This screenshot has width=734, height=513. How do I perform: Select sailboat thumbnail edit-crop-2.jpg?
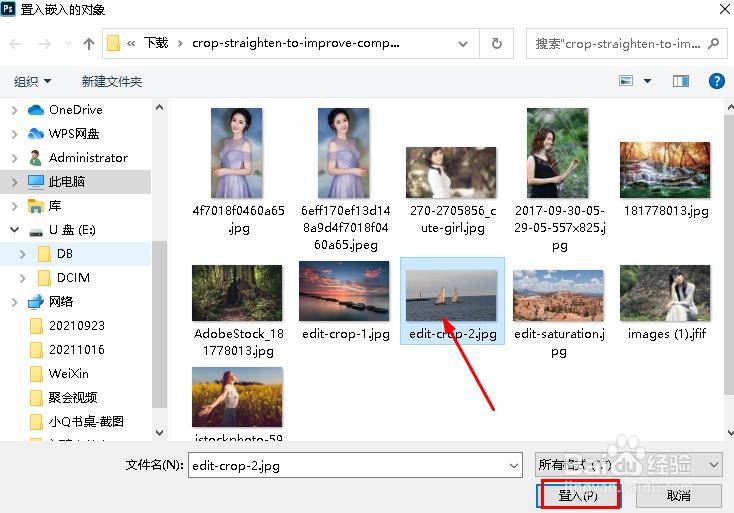[451, 295]
